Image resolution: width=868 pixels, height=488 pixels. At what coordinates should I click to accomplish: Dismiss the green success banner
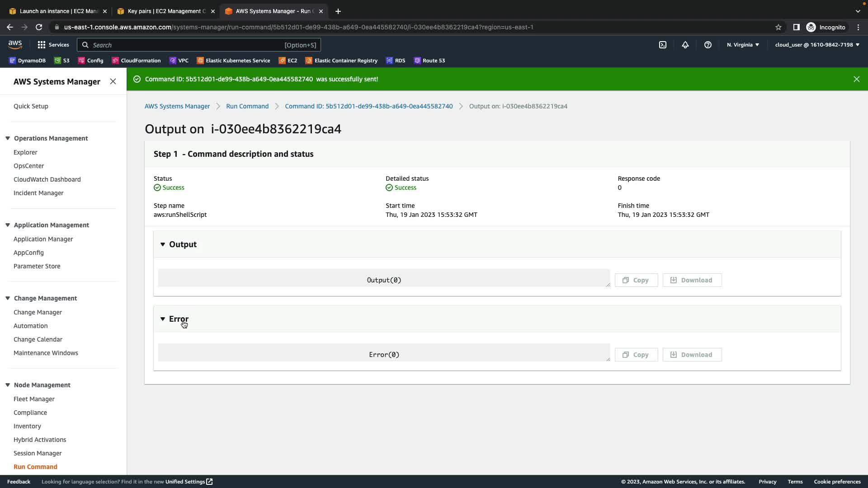856,79
